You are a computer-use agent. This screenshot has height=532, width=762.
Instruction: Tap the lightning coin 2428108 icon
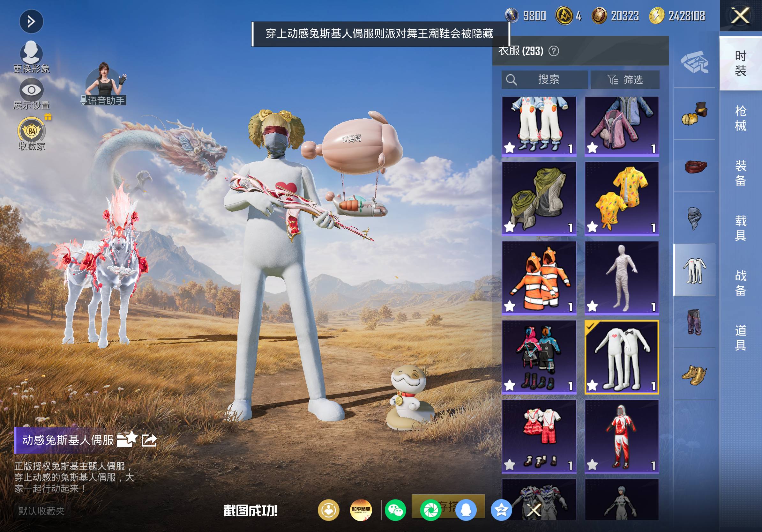(656, 16)
